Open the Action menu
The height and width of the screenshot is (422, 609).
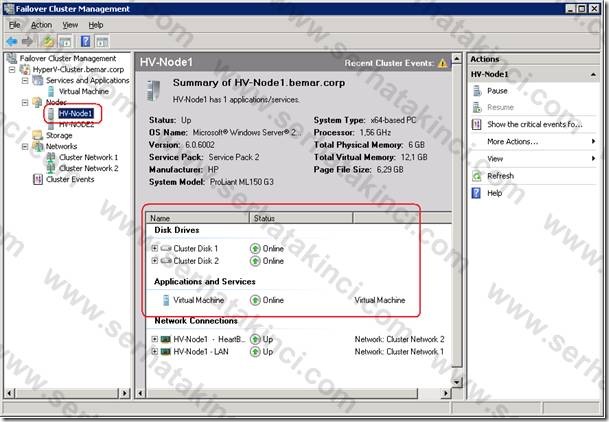pos(41,25)
